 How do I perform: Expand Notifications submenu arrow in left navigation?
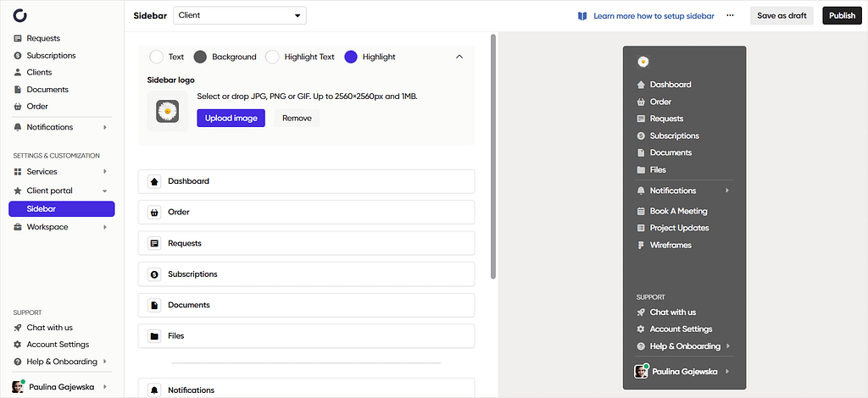click(105, 127)
